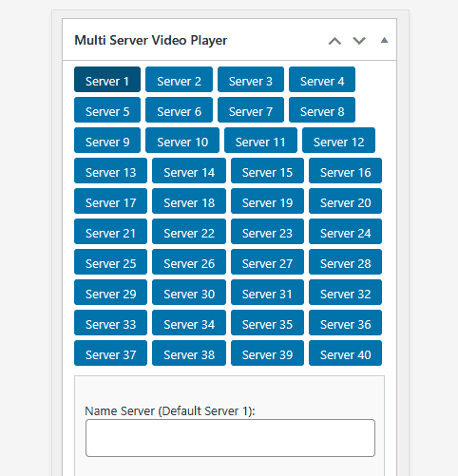458x476 pixels.
Task: Choose Server 37
Action: pyautogui.click(x=111, y=353)
